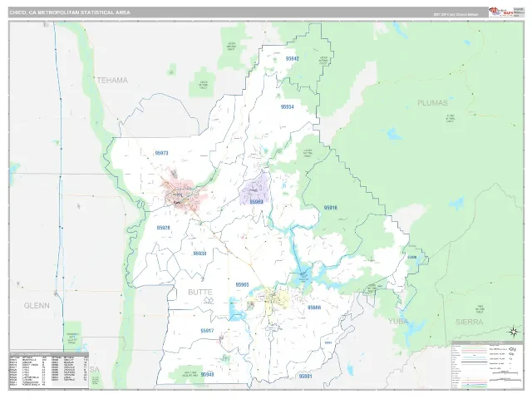Select the GLENN county label
Image resolution: width=532 pixels, height=399 pixels.
(37, 306)
